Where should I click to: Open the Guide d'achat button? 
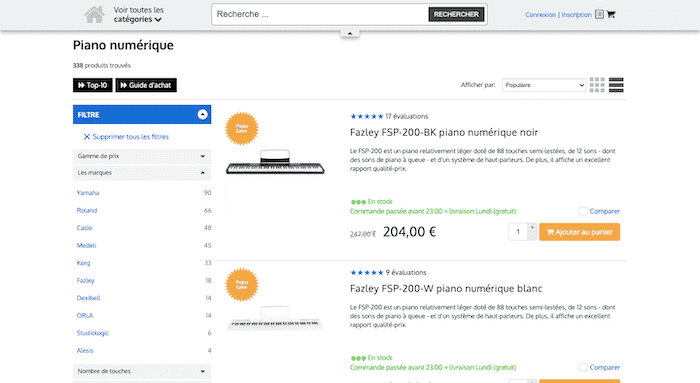pos(146,85)
